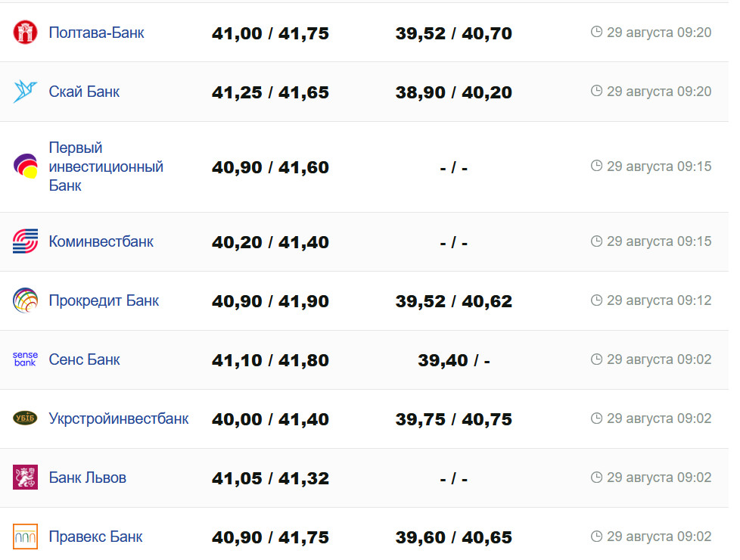The height and width of the screenshot is (560, 740).
Task: Open the Банк Львов link
Action: [87, 478]
